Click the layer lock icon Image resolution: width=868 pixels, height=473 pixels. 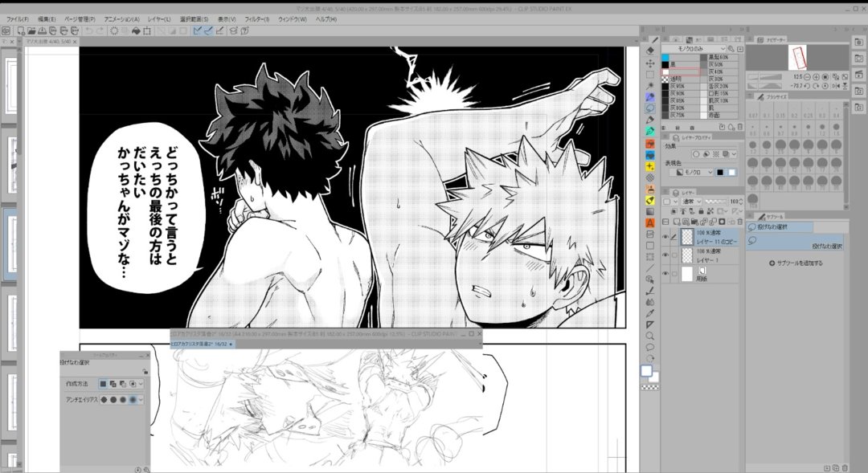coord(701,211)
